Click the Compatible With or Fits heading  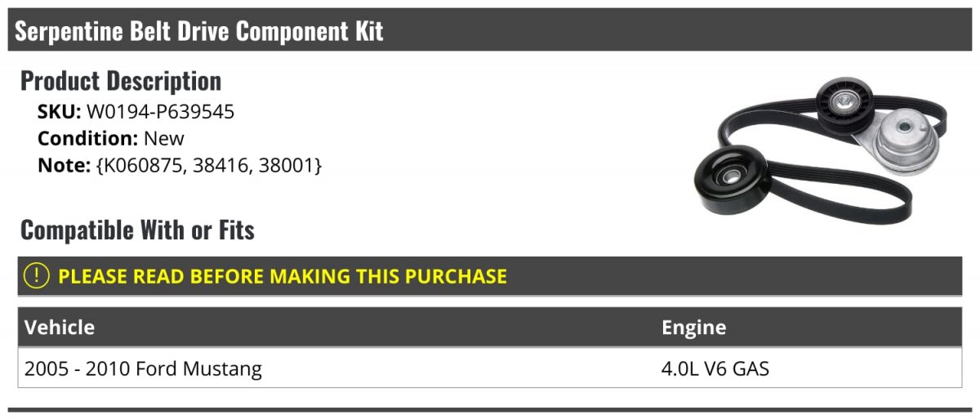tap(137, 230)
